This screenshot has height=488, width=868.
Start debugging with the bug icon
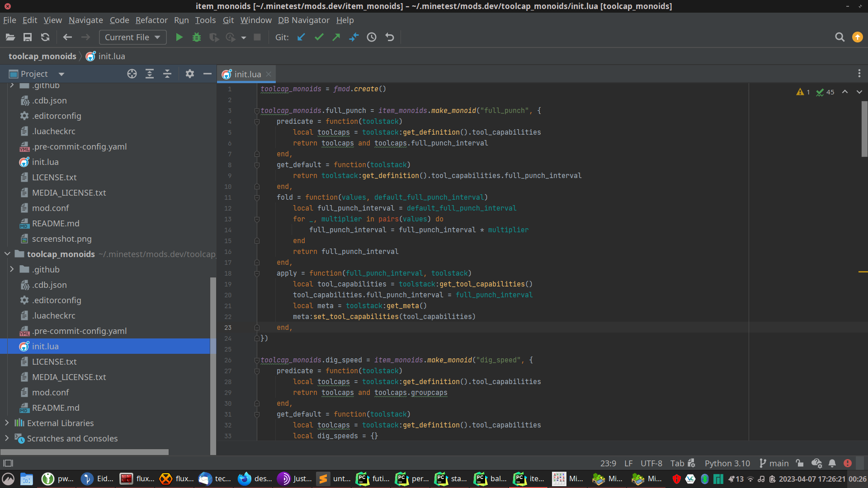click(196, 38)
